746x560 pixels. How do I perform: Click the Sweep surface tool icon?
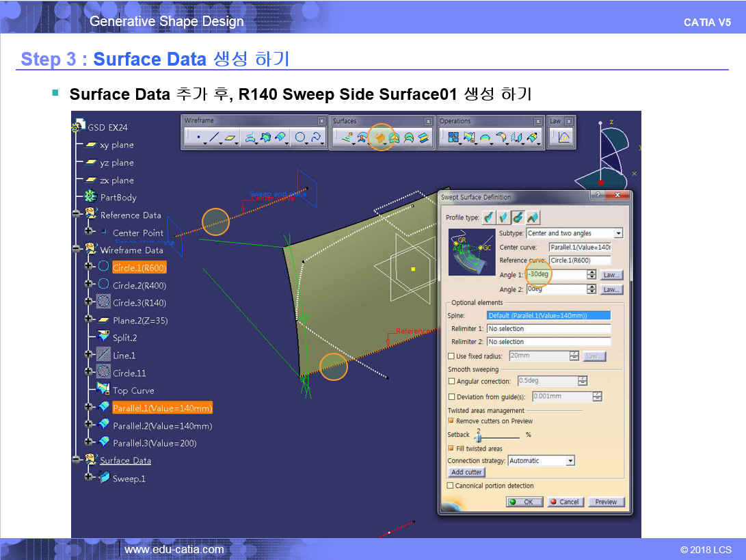(379, 138)
